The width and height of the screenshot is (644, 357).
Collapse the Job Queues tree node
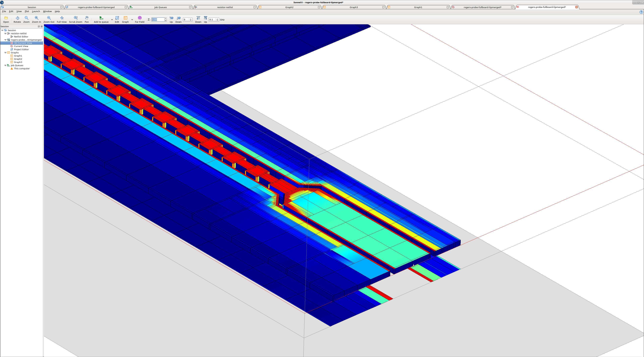(x=6, y=65)
